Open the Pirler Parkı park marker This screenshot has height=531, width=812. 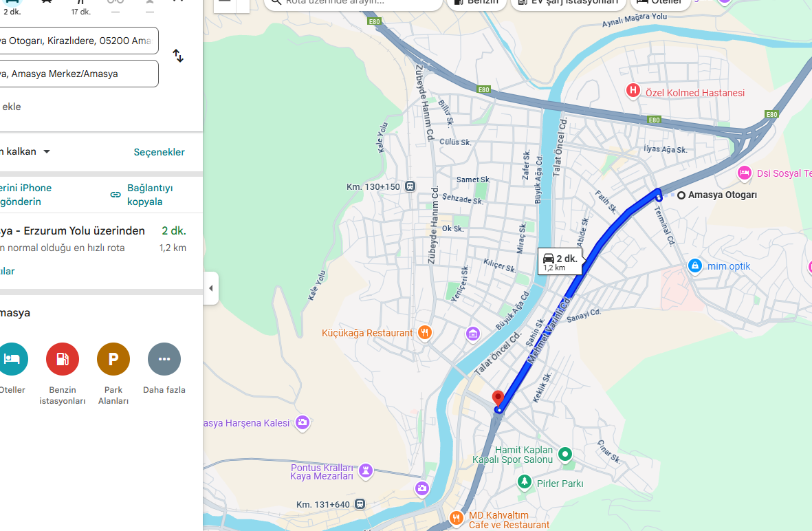(525, 481)
